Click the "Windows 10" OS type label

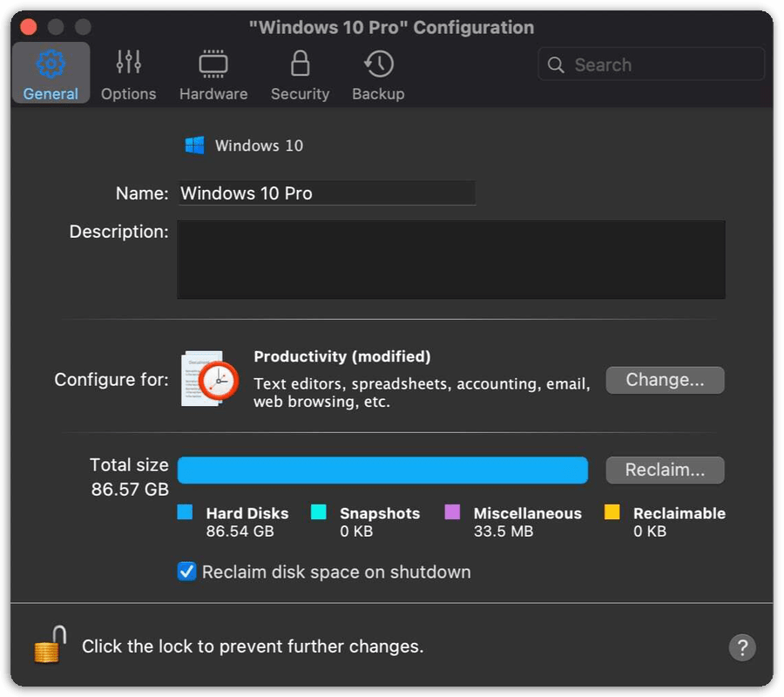pos(259,145)
